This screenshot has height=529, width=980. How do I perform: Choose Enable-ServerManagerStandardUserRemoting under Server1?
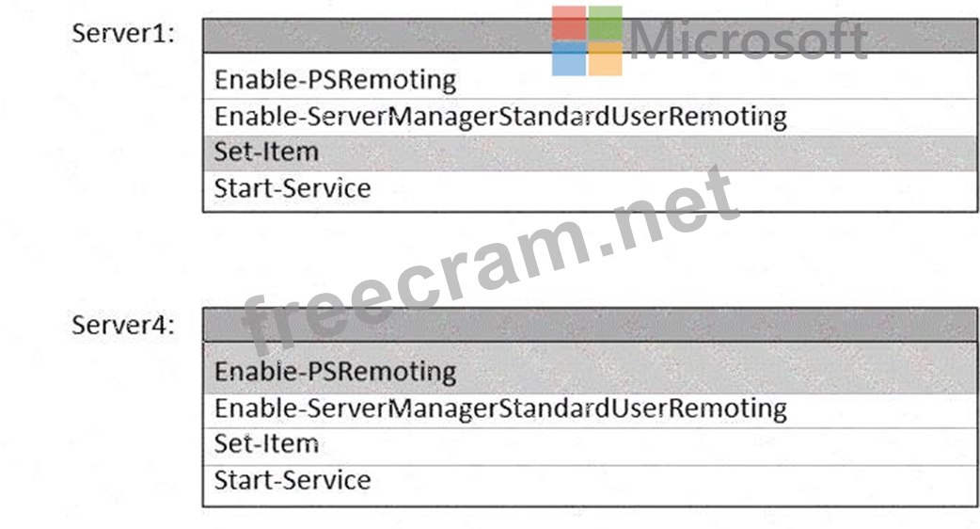pyautogui.click(x=500, y=117)
